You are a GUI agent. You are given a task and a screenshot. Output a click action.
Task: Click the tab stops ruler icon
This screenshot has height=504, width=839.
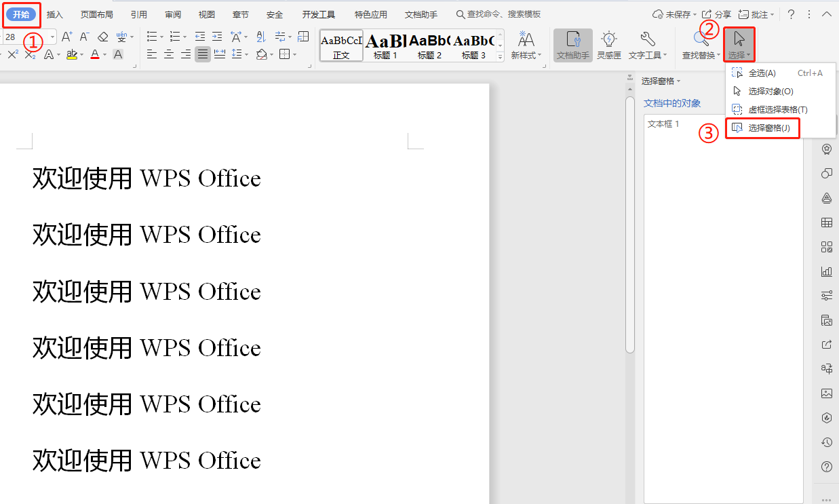click(303, 37)
